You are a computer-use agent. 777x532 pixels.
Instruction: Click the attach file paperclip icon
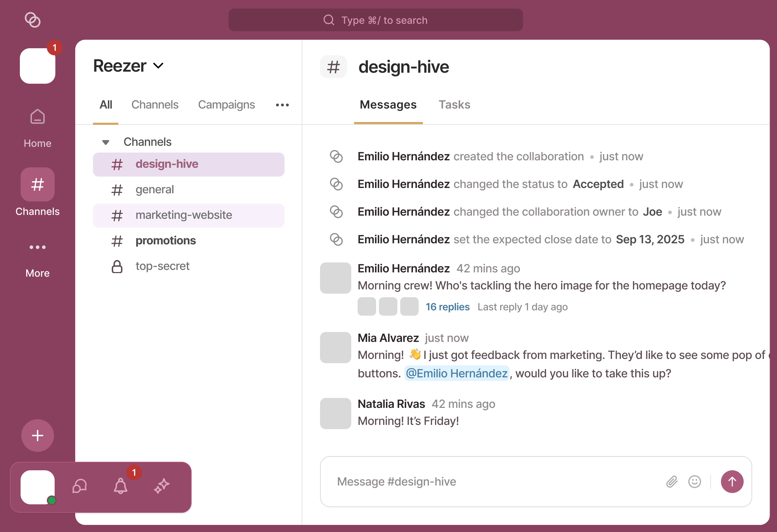pos(672,482)
